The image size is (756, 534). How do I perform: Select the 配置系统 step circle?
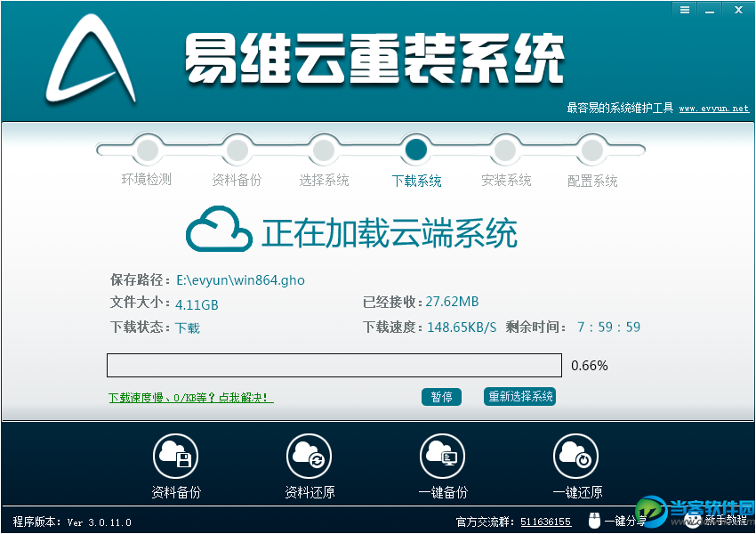[592, 150]
